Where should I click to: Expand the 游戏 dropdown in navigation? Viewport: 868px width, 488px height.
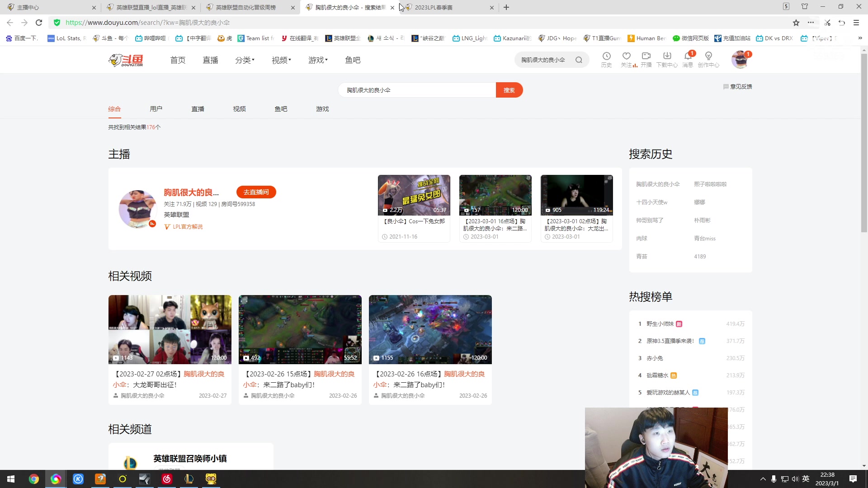(x=318, y=60)
